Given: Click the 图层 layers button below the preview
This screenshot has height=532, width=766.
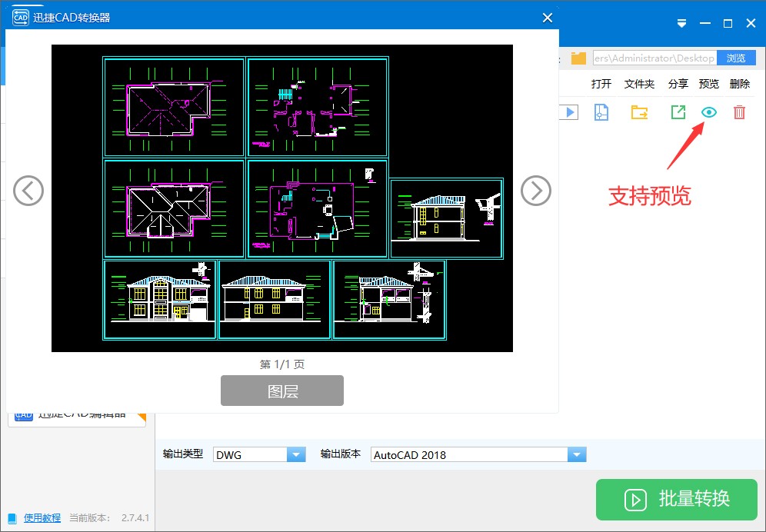Looking at the screenshot, I should point(281,391).
